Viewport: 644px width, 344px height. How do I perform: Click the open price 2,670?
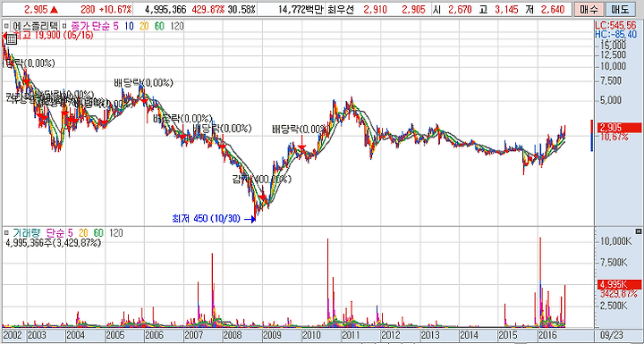coord(460,10)
